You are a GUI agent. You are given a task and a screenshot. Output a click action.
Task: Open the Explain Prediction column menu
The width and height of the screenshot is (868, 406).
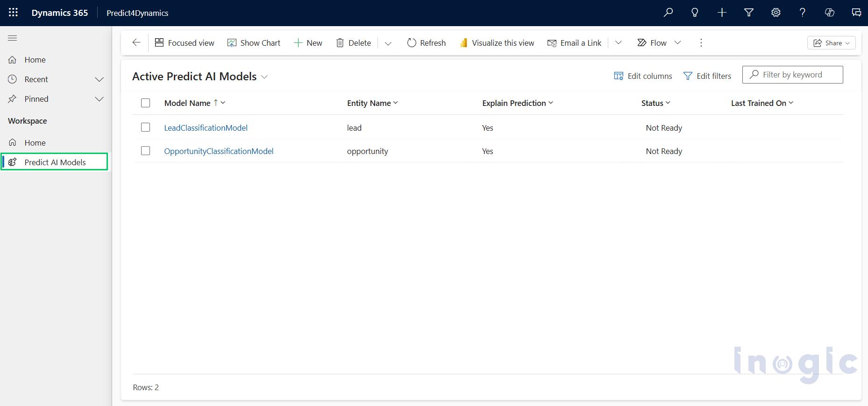coord(551,103)
